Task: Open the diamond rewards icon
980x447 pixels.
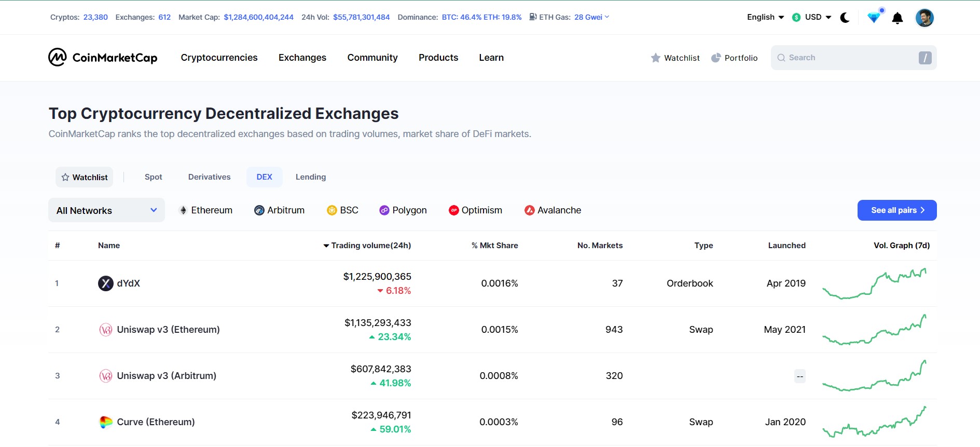Action: point(874,17)
